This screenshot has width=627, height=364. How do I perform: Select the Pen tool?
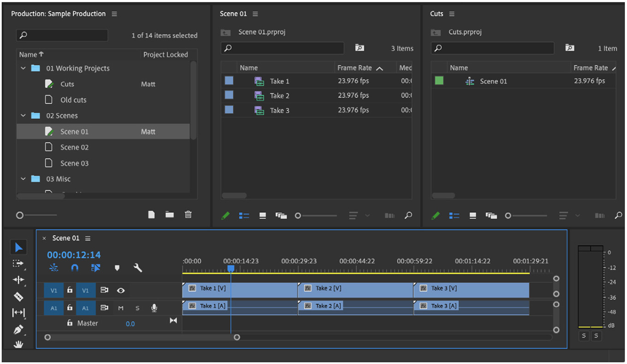18,329
